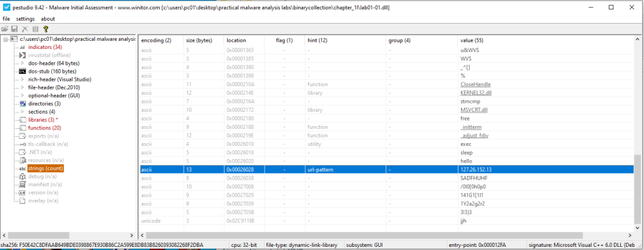
Task: Click the overlay page icon
Action: point(22,201)
